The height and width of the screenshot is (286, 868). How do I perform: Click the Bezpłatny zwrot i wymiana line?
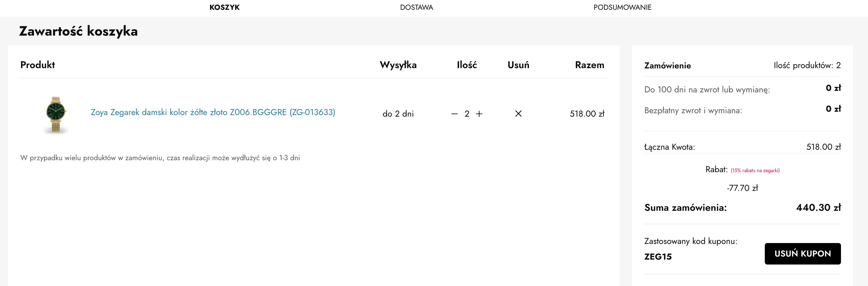point(693,111)
